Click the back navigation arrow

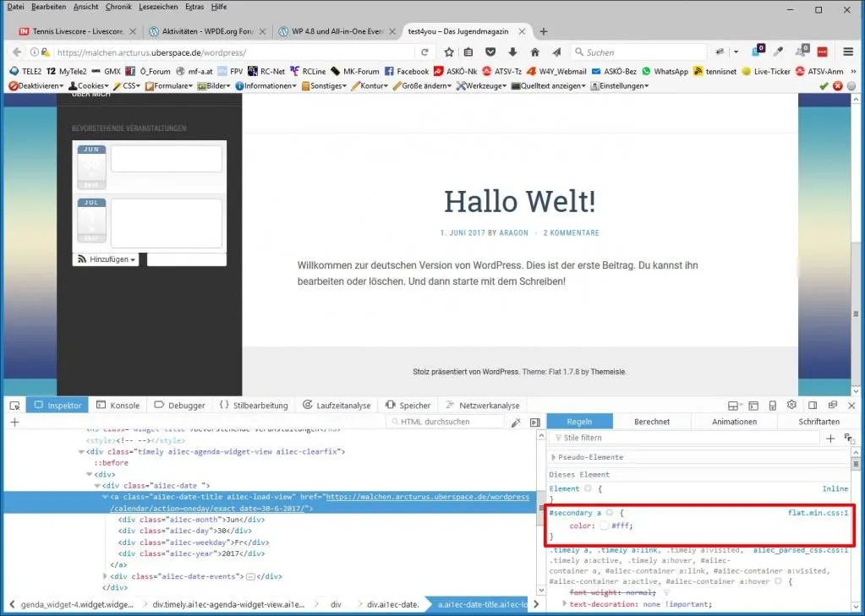[17, 52]
